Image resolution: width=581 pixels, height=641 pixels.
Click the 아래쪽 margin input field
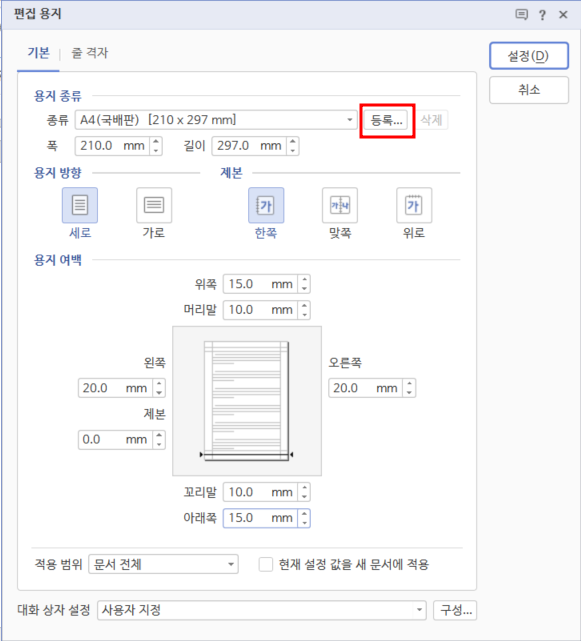(x=261, y=518)
